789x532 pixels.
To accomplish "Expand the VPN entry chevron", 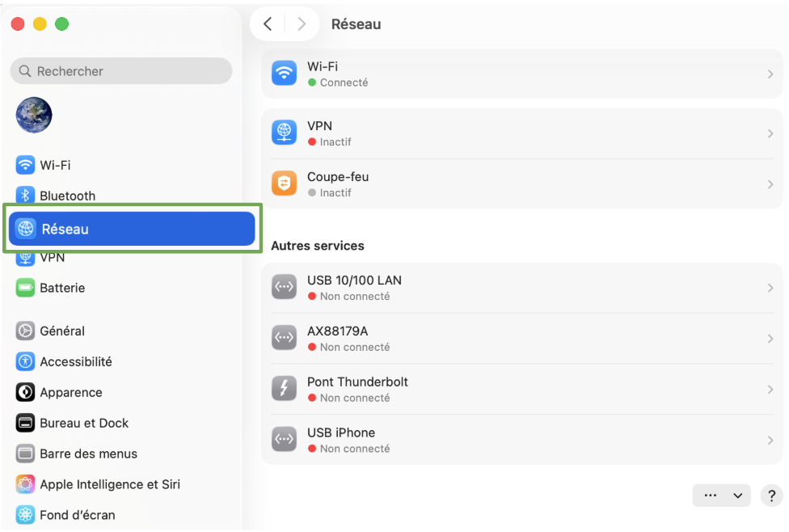I will point(769,132).
